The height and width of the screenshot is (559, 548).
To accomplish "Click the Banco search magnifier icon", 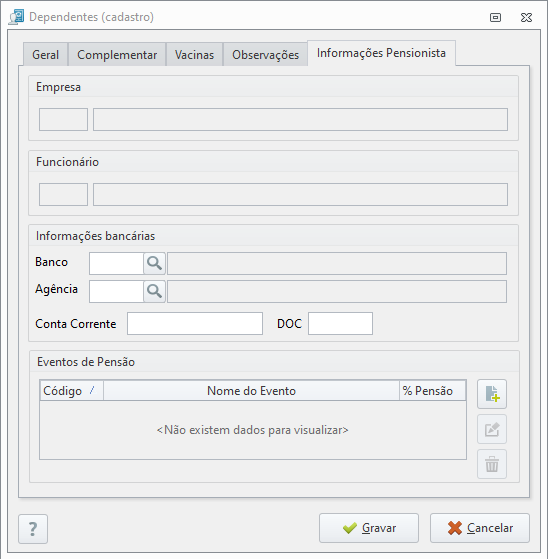I will tap(154, 263).
